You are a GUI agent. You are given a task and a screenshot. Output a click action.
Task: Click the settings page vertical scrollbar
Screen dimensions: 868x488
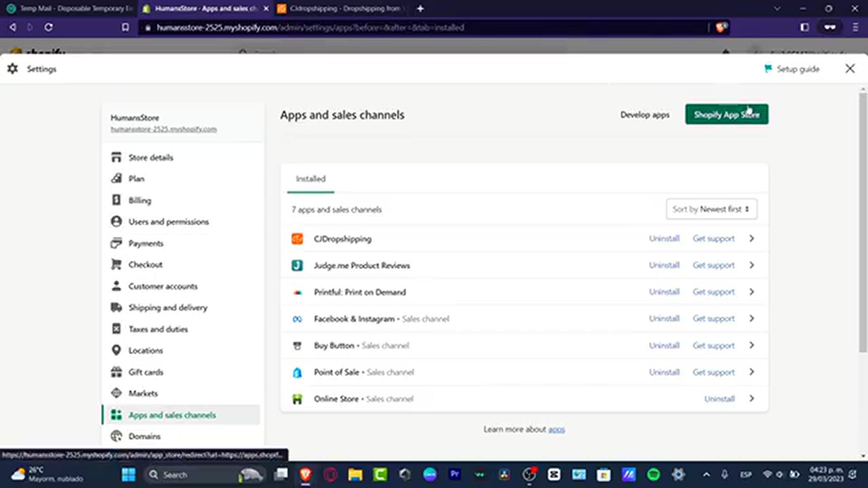[x=863, y=222]
